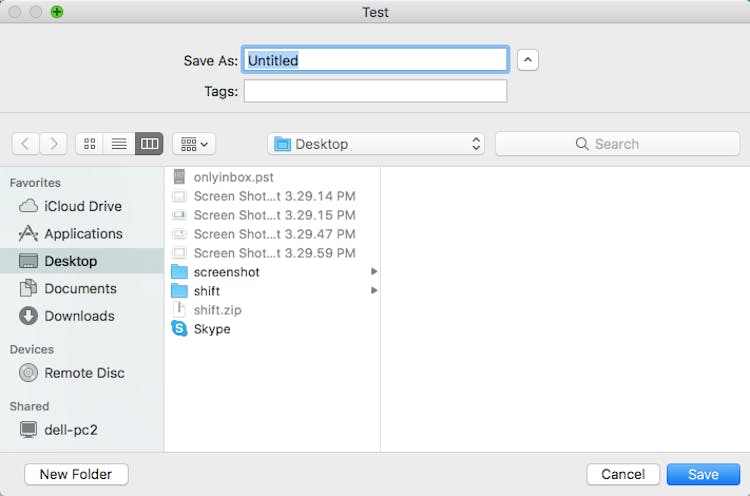Collapse the dialog with the chevron button
Viewport: 750px width, 496px height.
(527, 60)
